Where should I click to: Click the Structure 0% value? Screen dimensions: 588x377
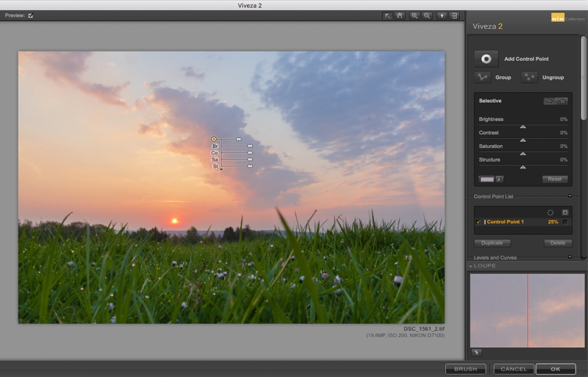pos(564,160)
